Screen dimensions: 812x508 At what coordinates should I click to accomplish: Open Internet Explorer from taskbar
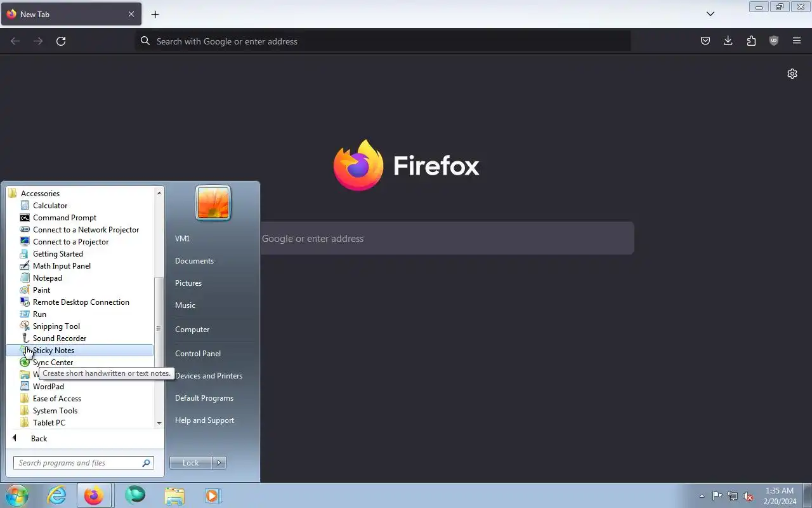pyautogui.click(x=57, y=495)
